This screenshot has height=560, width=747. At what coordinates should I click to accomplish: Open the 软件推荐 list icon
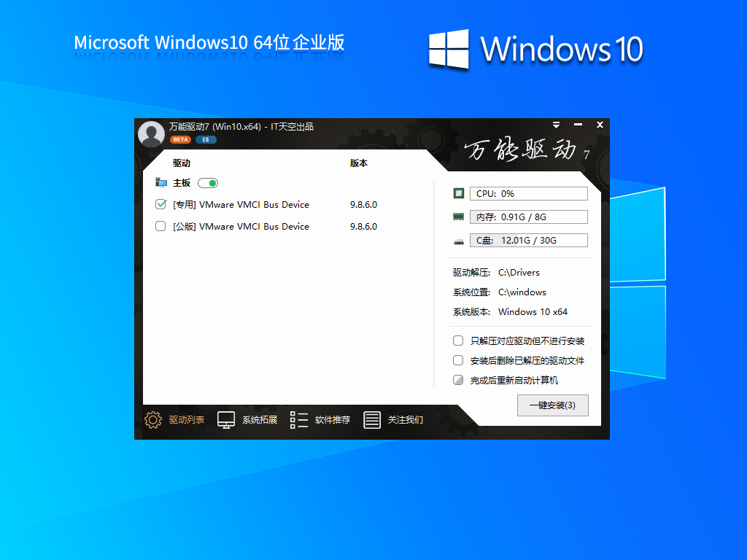coord(298,420)
